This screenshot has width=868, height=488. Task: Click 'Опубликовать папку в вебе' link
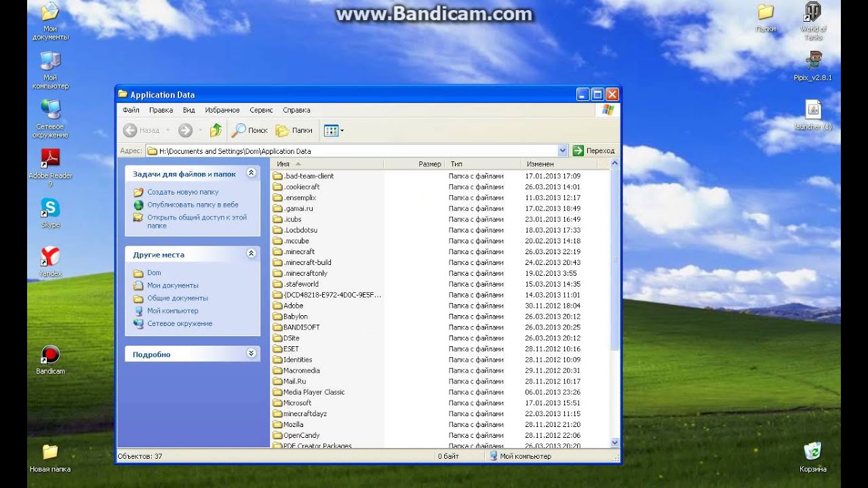pos(193,205)
